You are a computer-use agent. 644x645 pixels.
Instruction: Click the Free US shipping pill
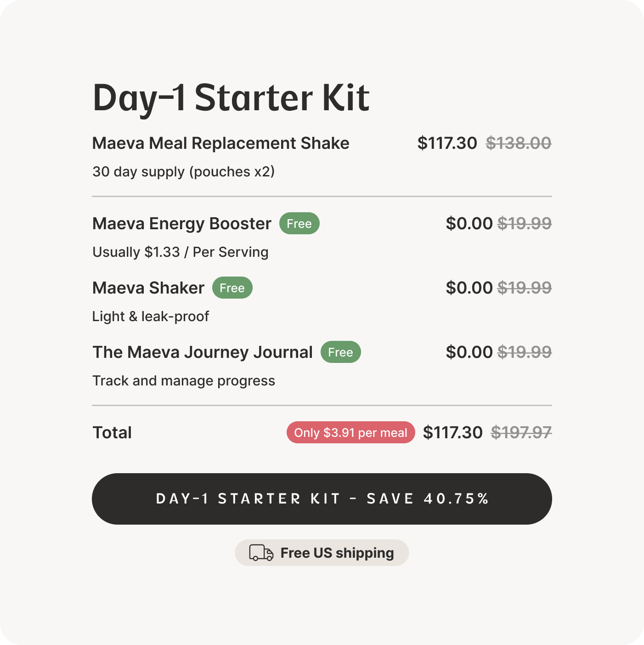click(x=322, y=553)
